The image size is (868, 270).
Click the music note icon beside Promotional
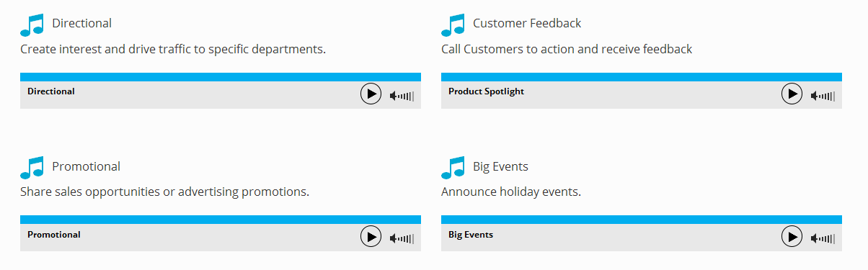click(32, 167)
